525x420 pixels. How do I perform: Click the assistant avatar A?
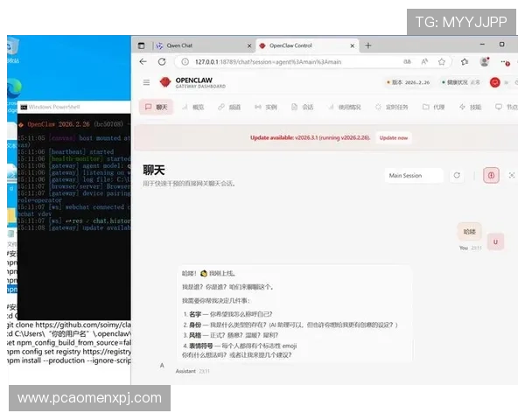coord(162,366)
